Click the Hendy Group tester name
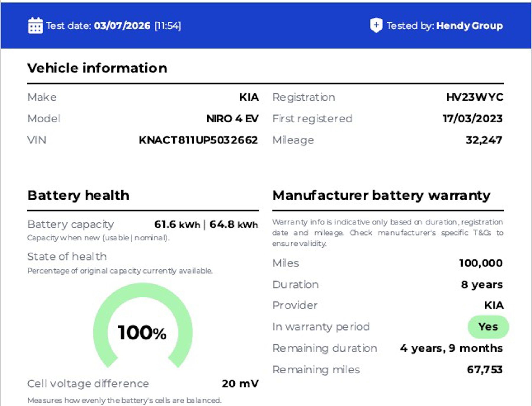532x406 pixels. point(469,26)
